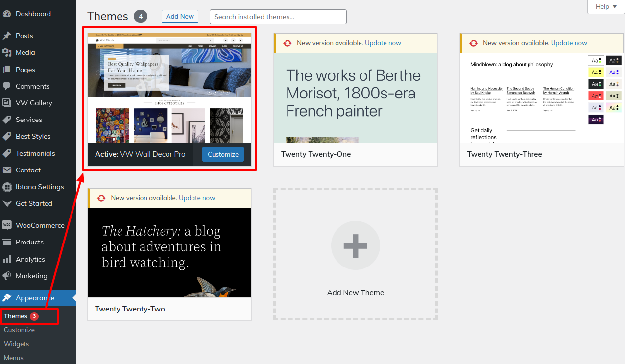Click the WooCommerce logo icon
Image resolution: width=625 pixels, height=364 pixels.
[x=7, y=225]
